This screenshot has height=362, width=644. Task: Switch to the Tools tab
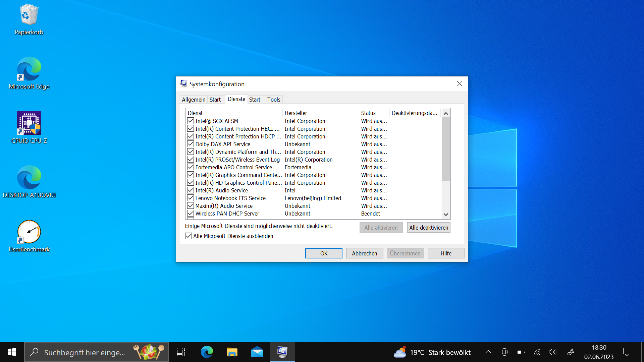point(274,100)
